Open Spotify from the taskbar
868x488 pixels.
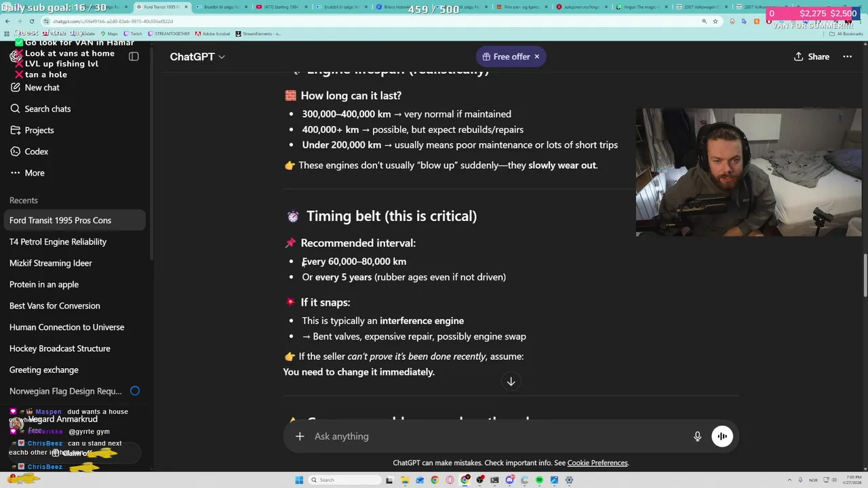[x=539, y=480]
